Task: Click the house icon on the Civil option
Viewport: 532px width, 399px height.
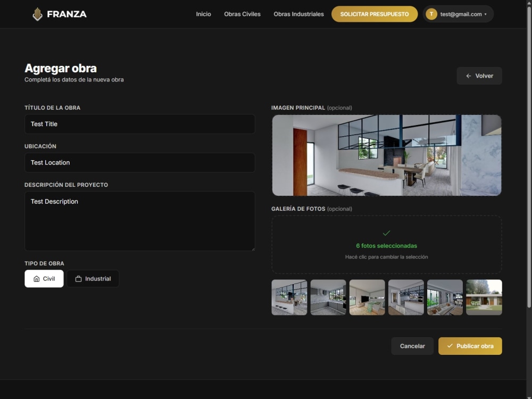Action: (37, 279)
